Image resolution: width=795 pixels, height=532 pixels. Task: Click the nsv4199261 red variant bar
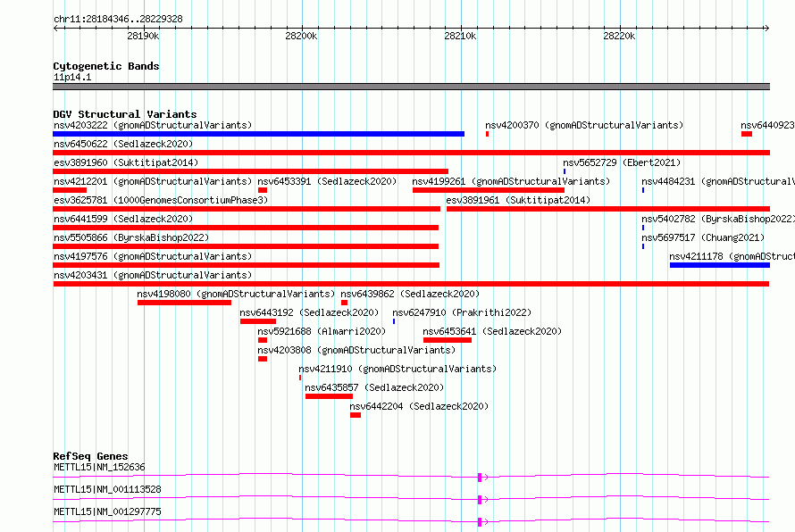[x=489, y=190]
